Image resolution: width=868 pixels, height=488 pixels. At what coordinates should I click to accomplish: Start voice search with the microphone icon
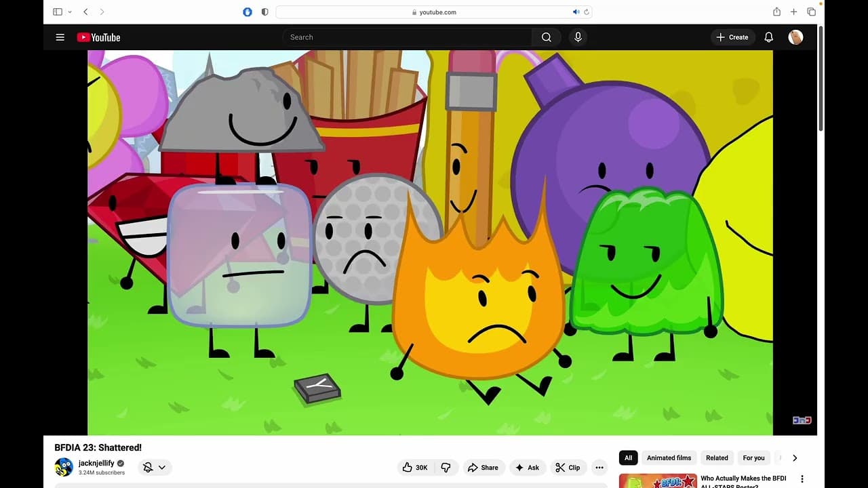click(x=578, y=37)
